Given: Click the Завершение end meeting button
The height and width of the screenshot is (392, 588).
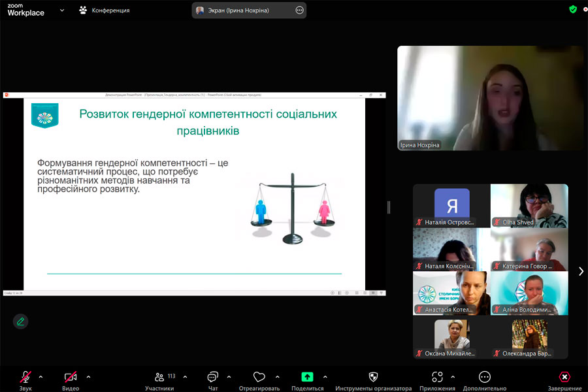Looking at the screenshot, I should tap(564, 376).
